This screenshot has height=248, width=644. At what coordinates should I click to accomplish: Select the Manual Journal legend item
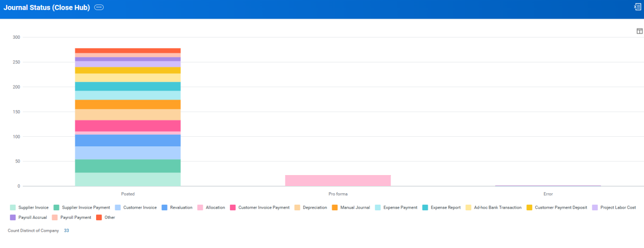click(x=351, y=207)
